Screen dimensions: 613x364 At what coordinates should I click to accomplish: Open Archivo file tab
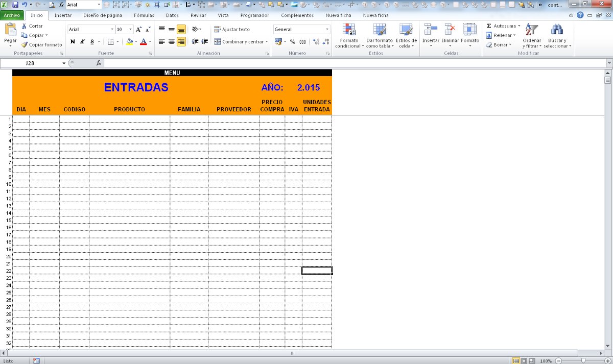point(12,15)
